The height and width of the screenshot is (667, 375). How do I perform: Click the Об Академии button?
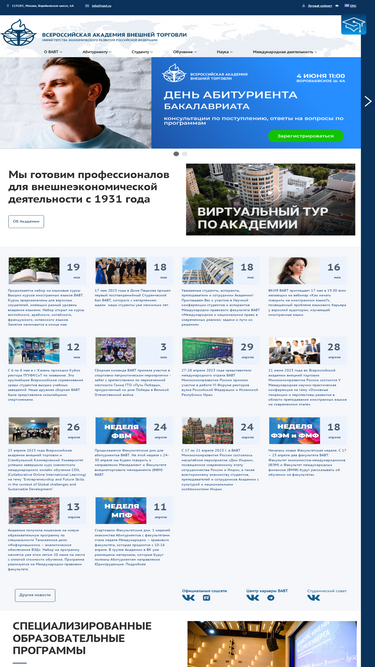point(26,222)
